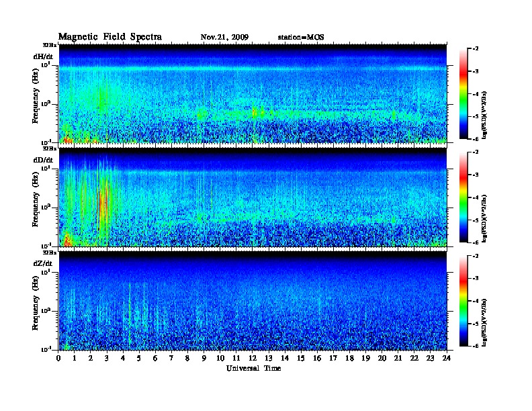The height and width of the screenshot is (411, 532).
Task: Select the "Nov.21, 2009" date text
Action: (224, 38)
